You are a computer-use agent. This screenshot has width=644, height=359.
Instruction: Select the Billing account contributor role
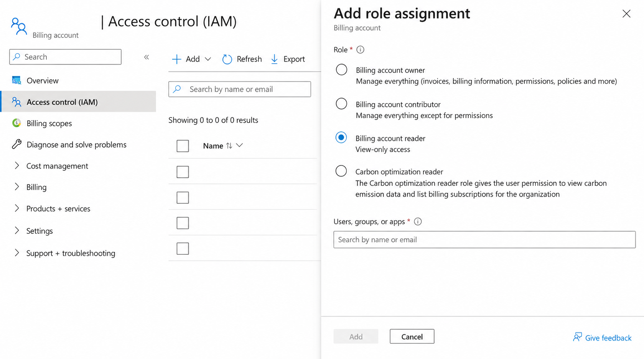pos(341,104)
